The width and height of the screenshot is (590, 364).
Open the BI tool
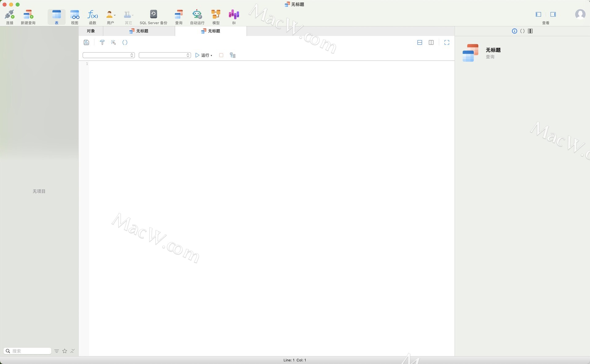coord(234,17)
